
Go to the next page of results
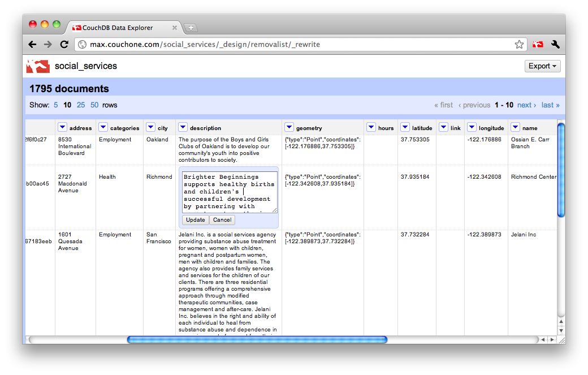click(526, 105)
